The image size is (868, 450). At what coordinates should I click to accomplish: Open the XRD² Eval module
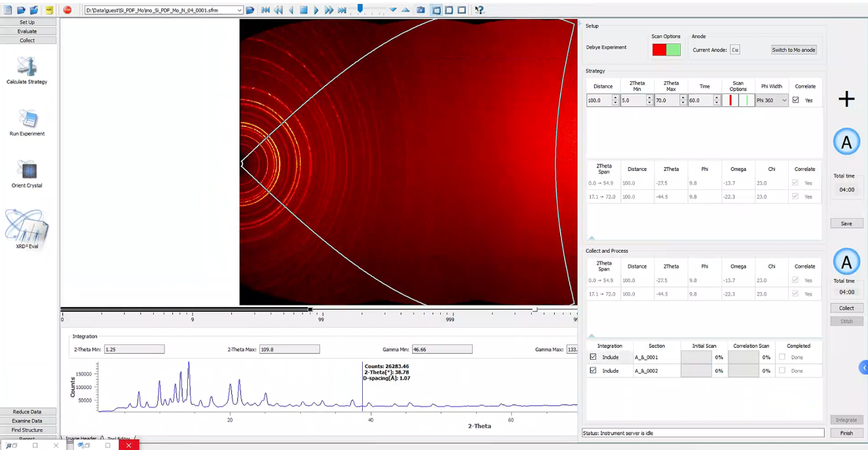[27, 229]
